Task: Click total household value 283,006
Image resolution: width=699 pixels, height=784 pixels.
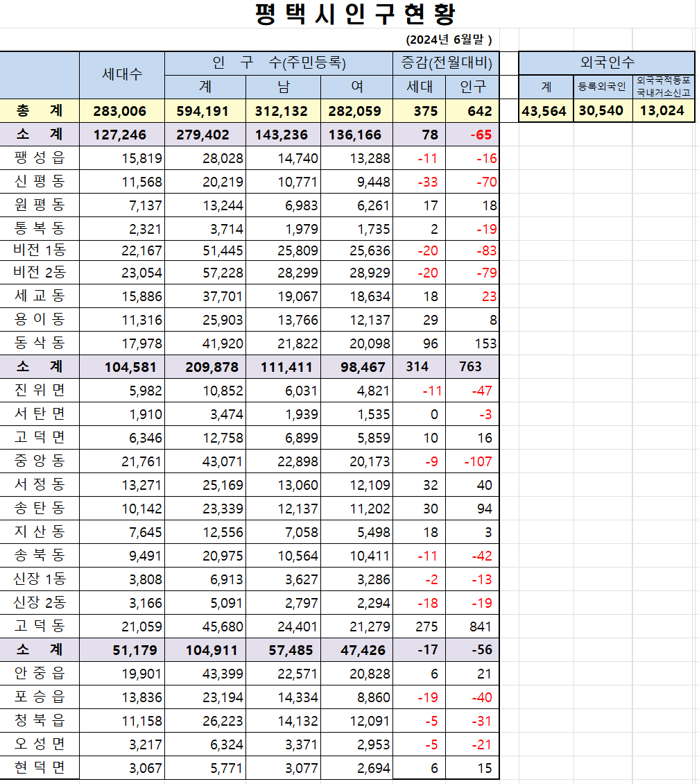Action: pyautogui.click(x=120, y=111)
